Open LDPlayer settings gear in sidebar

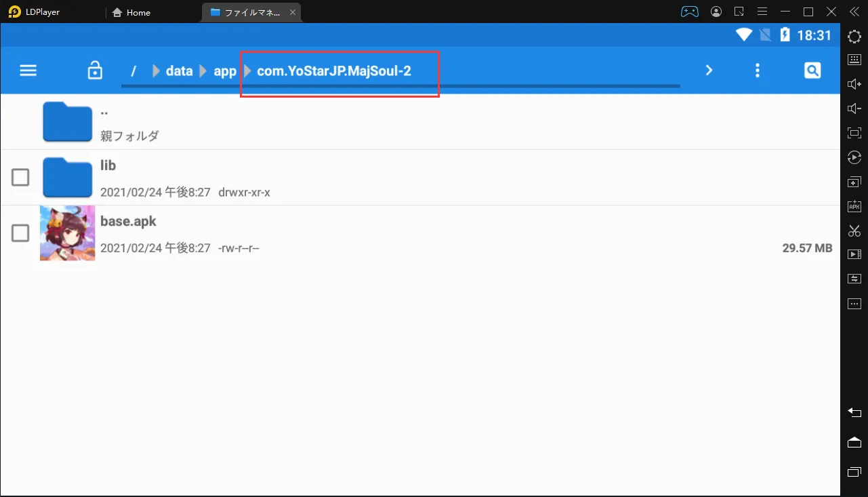[854, 35]
